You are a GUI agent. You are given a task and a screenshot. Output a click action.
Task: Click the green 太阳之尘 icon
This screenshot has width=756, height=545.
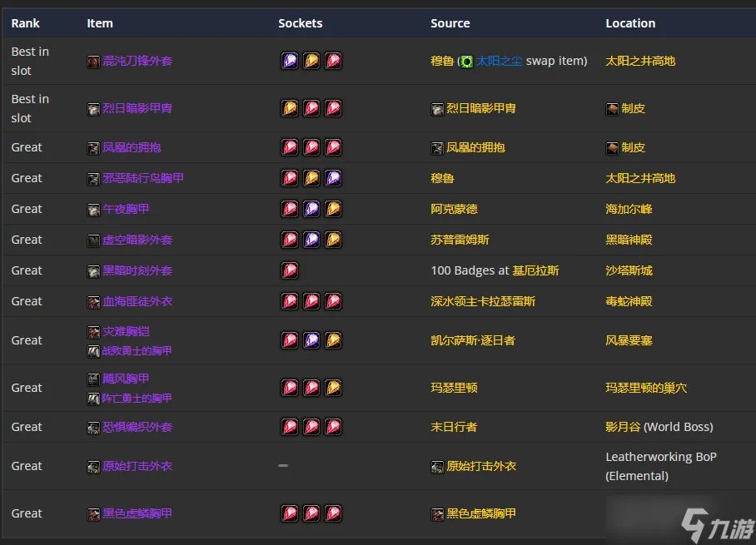tap(467, 62)
